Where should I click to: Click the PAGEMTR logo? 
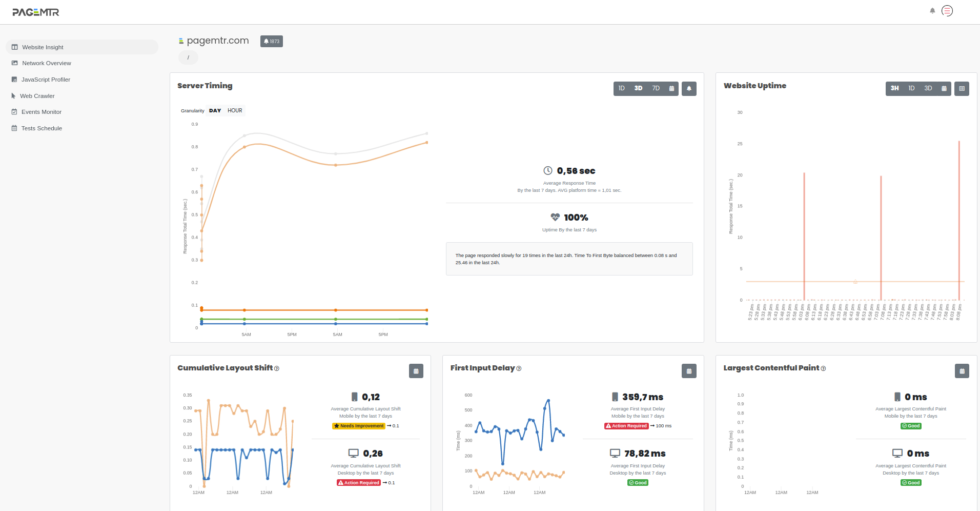click(36, 12)
